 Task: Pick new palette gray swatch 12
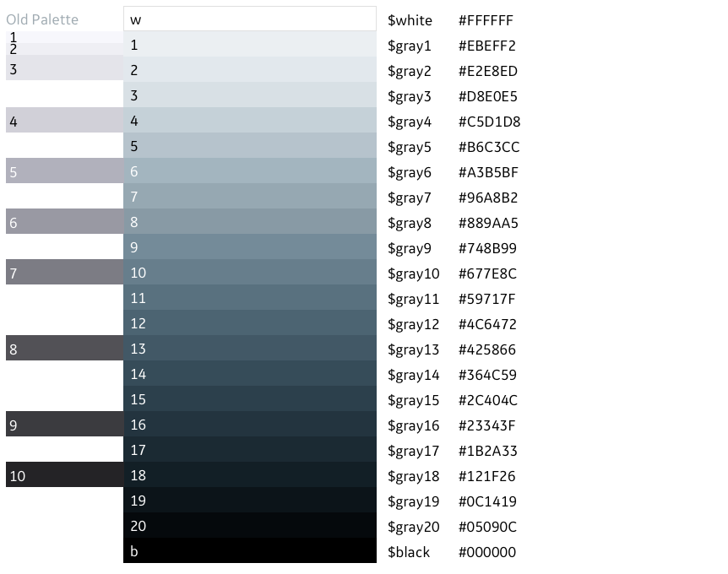click(x=250, y=322)
